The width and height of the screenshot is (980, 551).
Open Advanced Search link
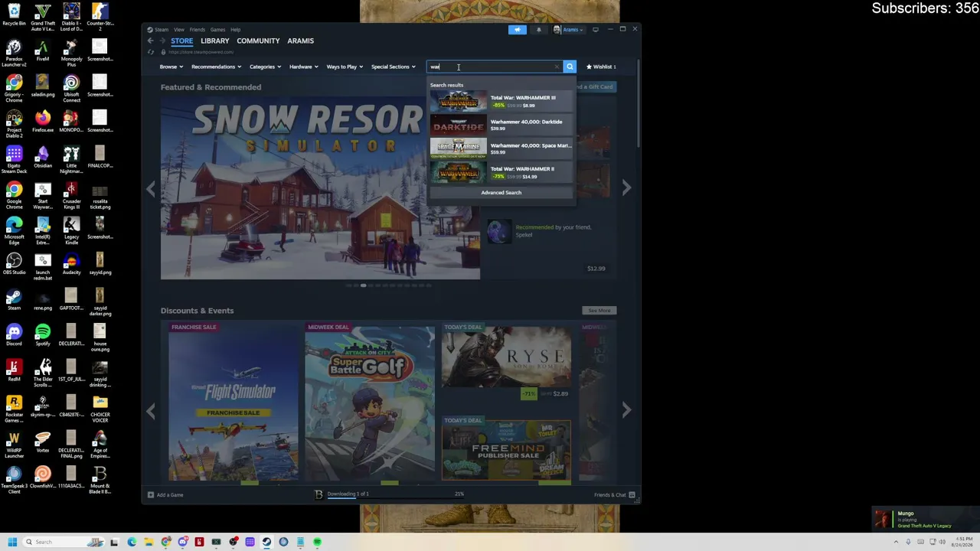coord(501,193)
